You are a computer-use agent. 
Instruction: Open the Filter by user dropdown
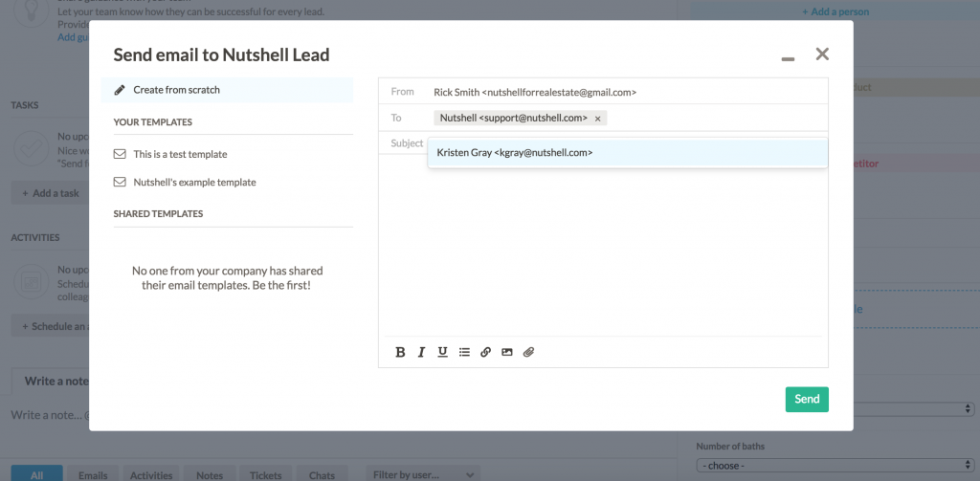pyautogui.click(x=423, y=474)
